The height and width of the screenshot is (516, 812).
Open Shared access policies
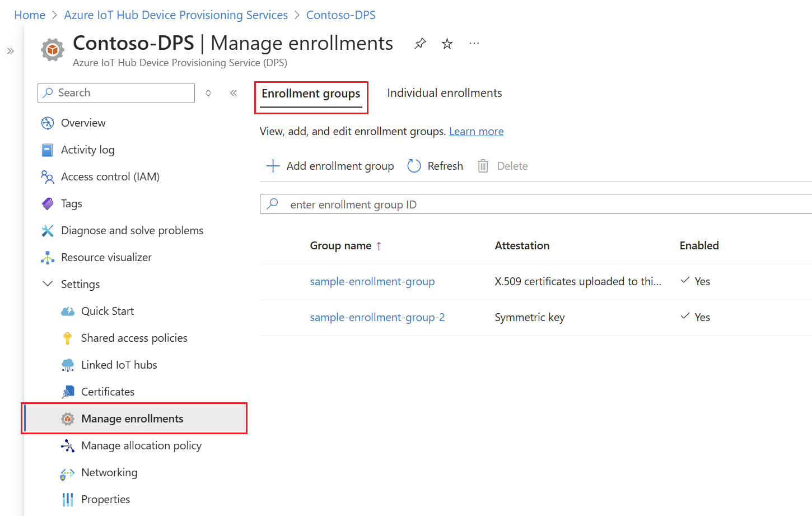pos(134,338)
